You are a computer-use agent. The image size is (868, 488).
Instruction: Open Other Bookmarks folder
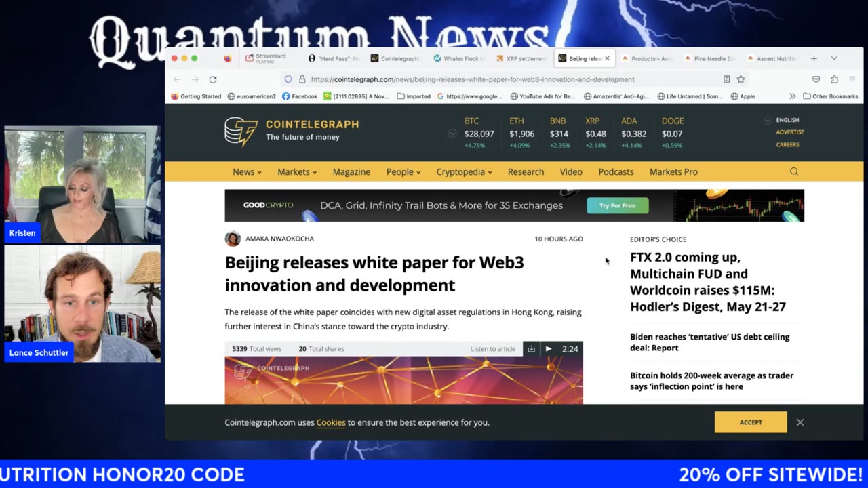(831, 96)
